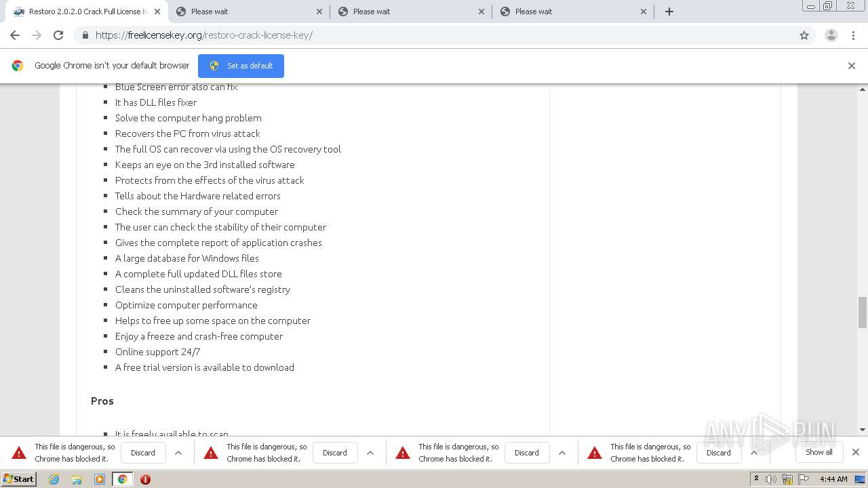Go back to the previous page
The height and width of the screenshot is (488, 868).
pos(15,35)
